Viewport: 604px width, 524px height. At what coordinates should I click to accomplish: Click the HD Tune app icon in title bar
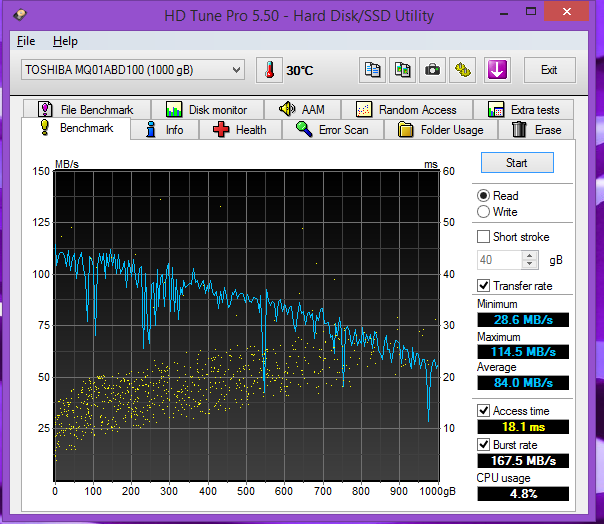coord(20,15)
